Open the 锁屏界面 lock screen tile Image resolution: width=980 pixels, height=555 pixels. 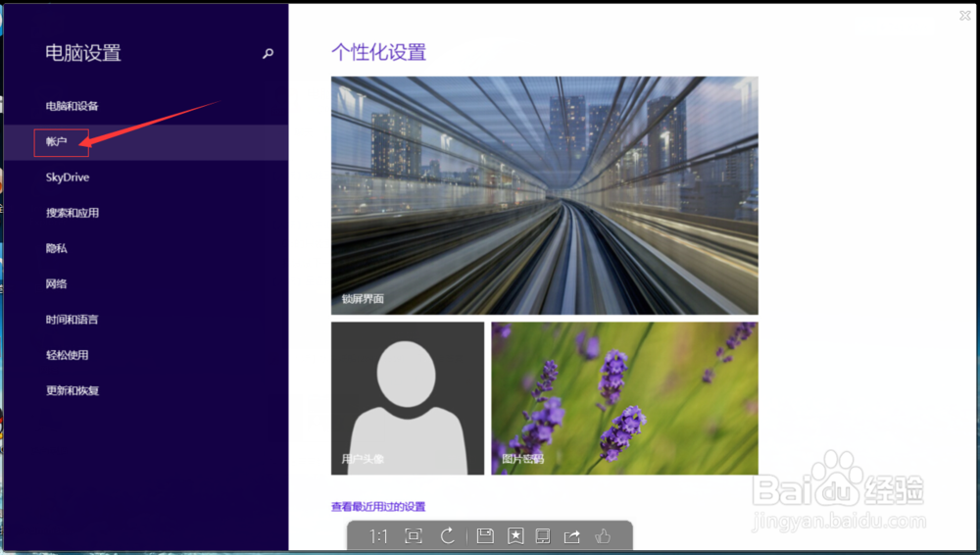[x=544, y=195]
